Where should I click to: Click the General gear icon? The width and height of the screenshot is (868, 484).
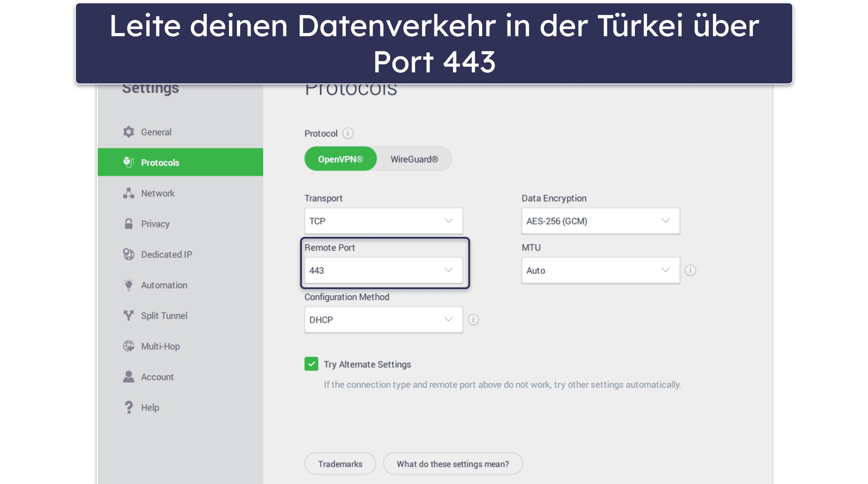coord(128,132)
